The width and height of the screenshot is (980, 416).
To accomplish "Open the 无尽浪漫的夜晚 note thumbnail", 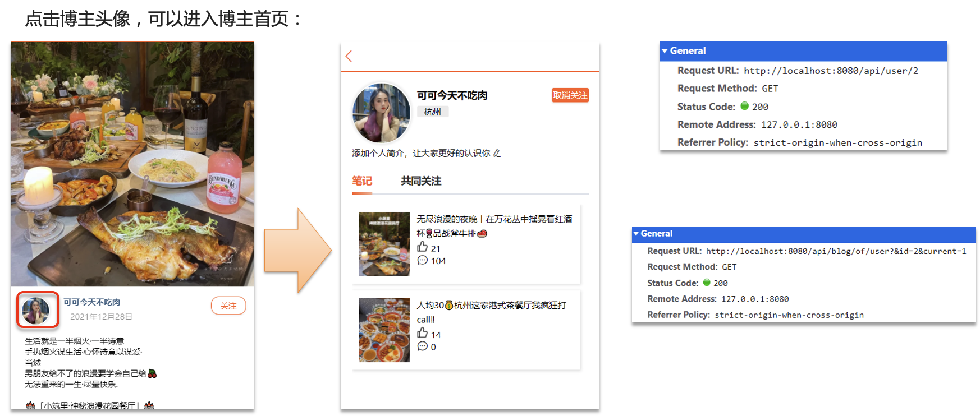I will (x=384, y=244).
